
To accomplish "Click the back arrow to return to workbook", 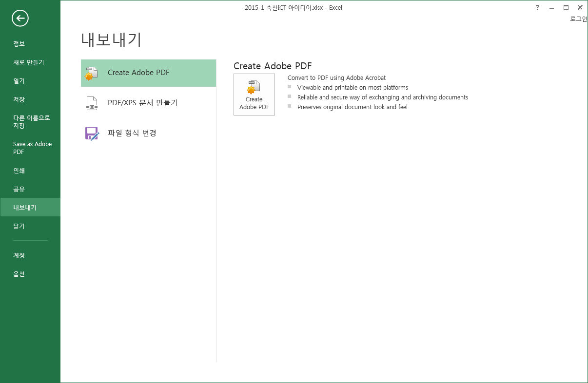I will 20,19.
